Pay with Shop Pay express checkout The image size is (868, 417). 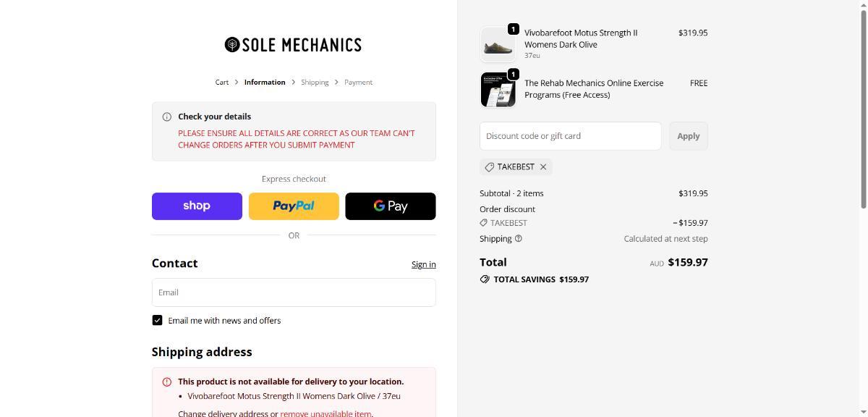click(x=197, y=206)
